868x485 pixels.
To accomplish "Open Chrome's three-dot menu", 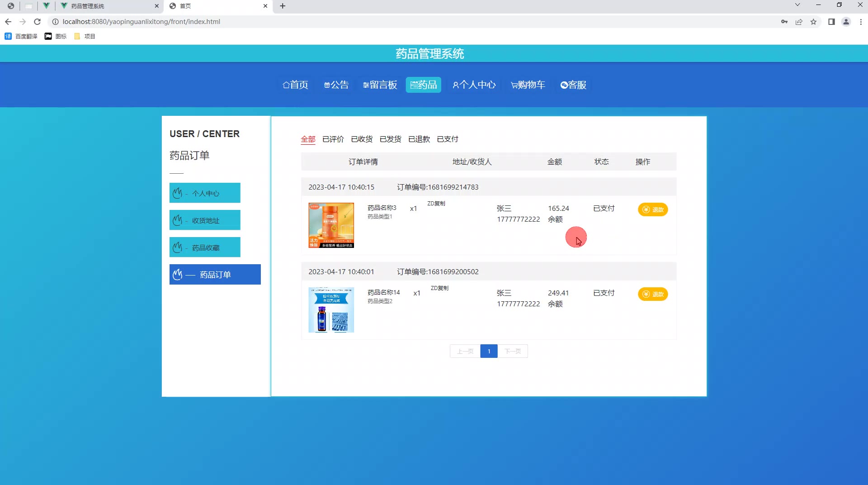I will click(x=860, y=22).
